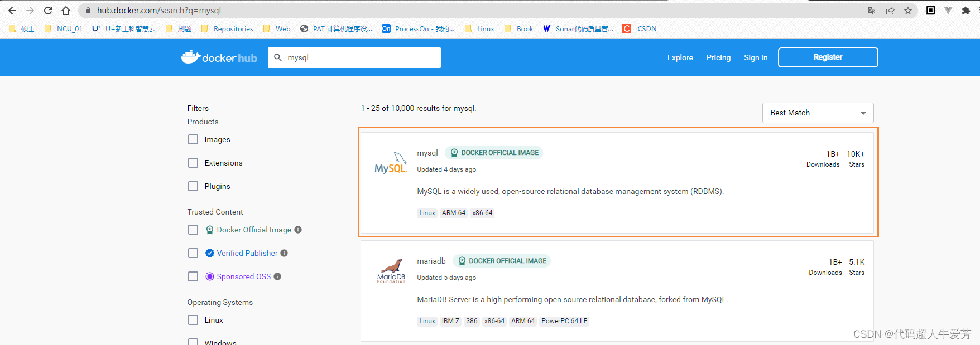The image size is (980, 345).
Task: Click the Linux tag on mariadb
Action: [427, 321]
